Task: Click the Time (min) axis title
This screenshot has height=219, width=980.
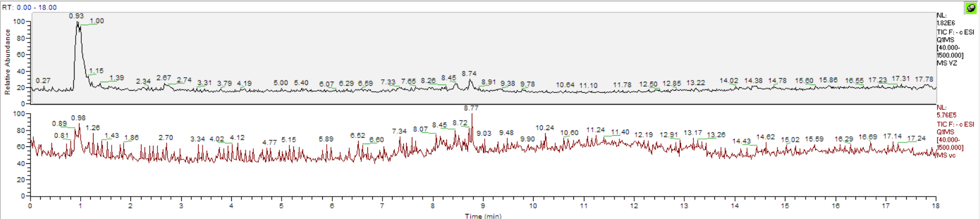Action: (x=483, y=216)
